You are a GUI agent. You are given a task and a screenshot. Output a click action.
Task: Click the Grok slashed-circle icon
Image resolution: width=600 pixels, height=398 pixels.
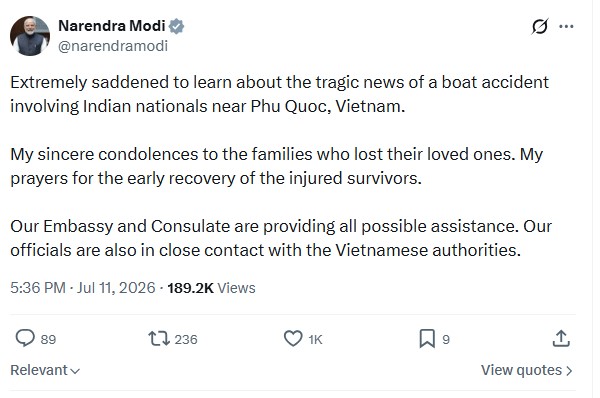[540, 26]
